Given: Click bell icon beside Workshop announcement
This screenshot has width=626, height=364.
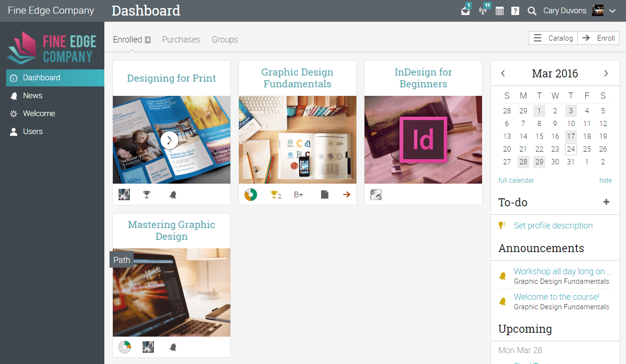Looking at the screenshot, I should coord(503,276).
